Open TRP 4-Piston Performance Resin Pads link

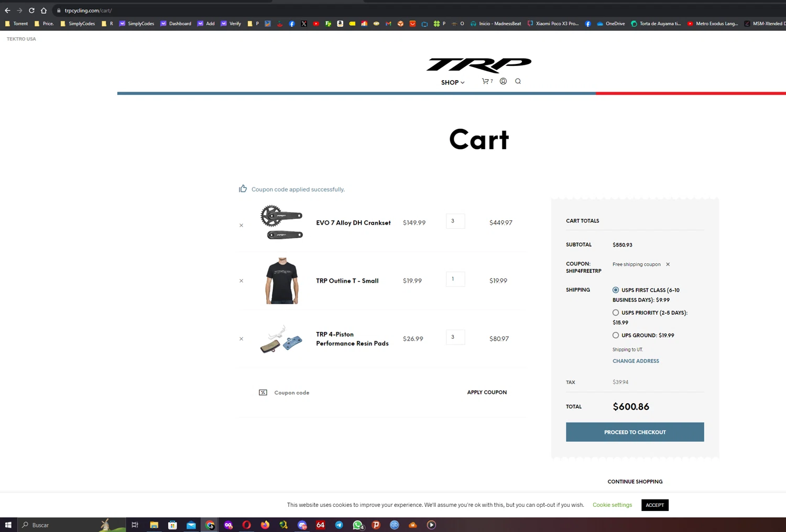[x=352, y=339]
